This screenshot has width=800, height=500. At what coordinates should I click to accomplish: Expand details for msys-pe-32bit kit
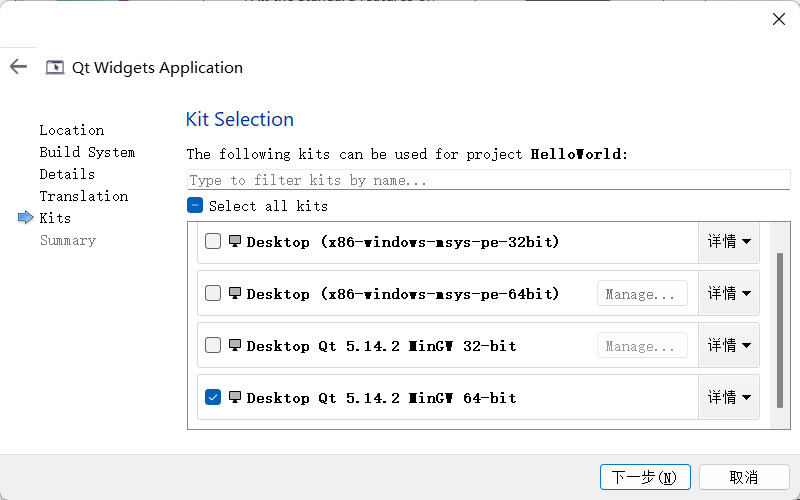click(728, 241)
